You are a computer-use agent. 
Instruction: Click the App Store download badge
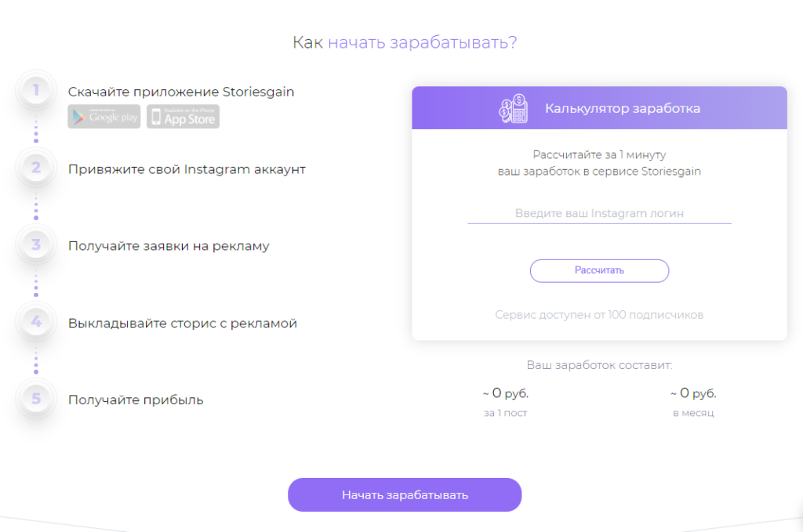coord(183,117)
